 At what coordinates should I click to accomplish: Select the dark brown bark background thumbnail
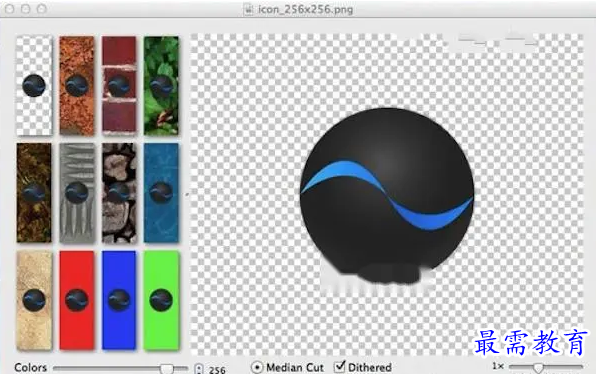(34, 193)
